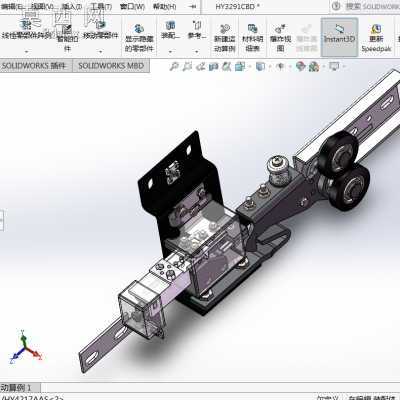
Task: Click Update Speedpak
Action: pos(376,38)
